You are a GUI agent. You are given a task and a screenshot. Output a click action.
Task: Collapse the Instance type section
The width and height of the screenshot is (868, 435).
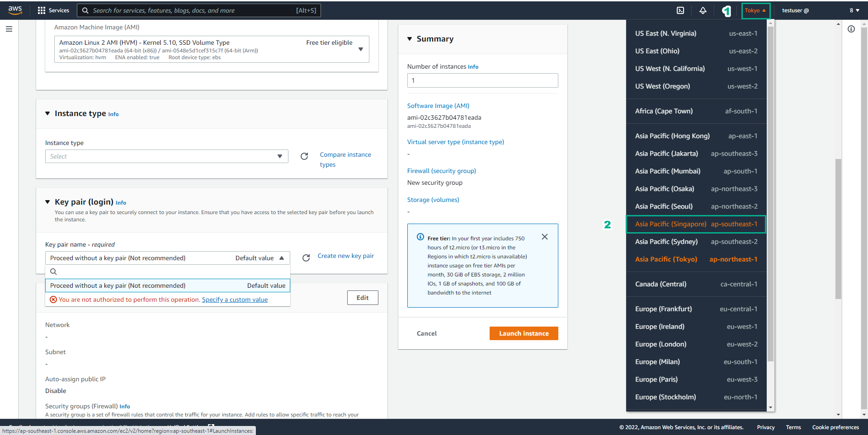(47, 113)
